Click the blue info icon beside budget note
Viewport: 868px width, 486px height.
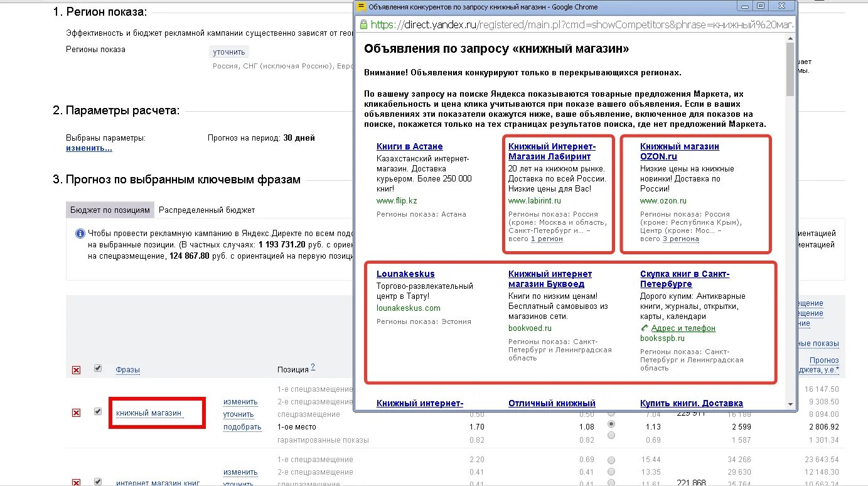(80, 234)
